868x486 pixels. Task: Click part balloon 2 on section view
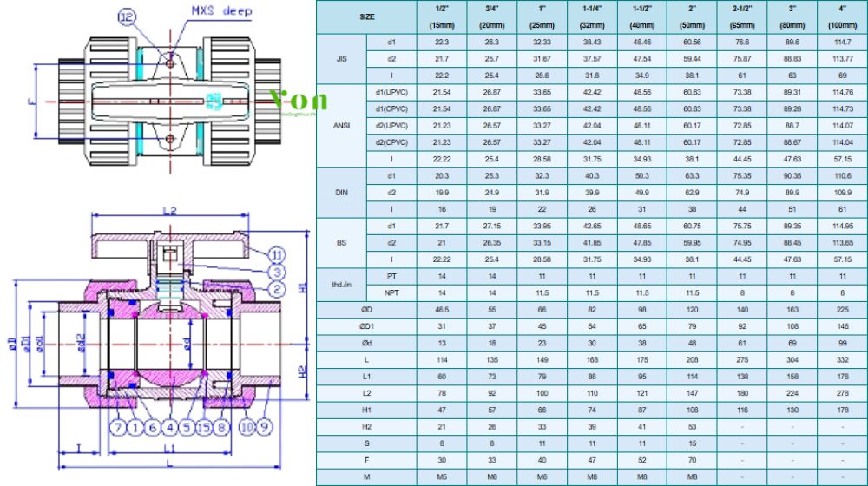(x=277, y=289)
